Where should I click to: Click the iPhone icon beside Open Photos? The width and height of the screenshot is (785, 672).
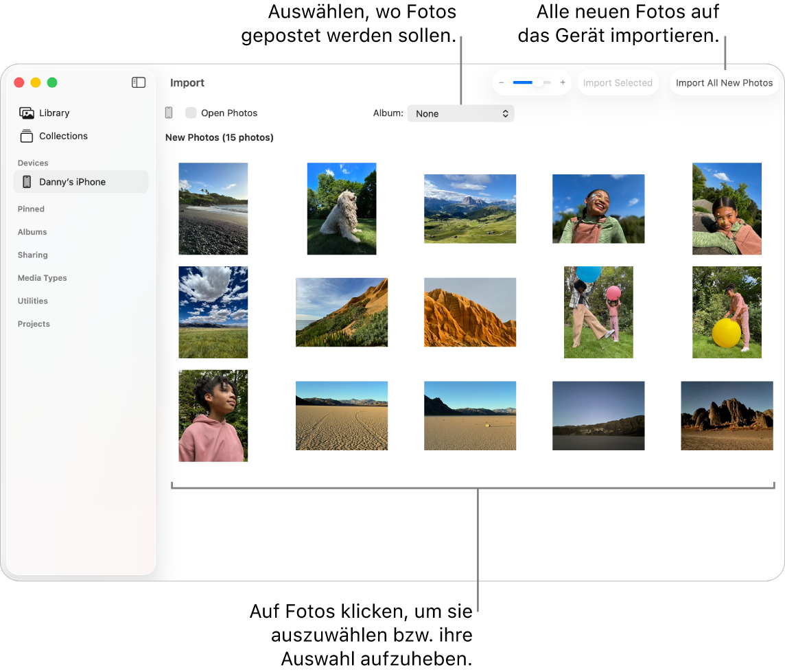(169, 113)
